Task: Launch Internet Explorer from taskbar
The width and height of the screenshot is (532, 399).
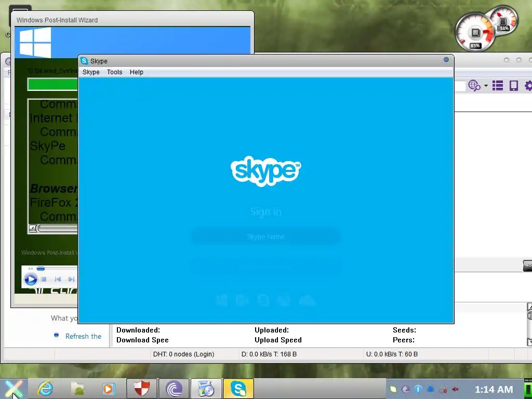Action: [45, 389]
